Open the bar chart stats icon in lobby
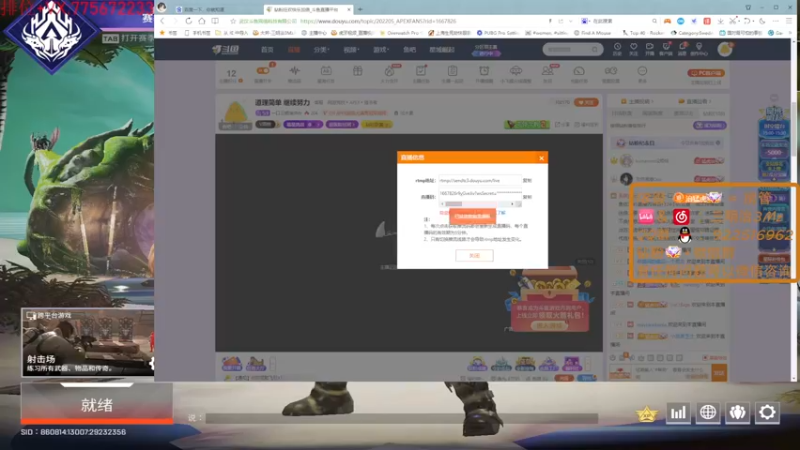 678,412
